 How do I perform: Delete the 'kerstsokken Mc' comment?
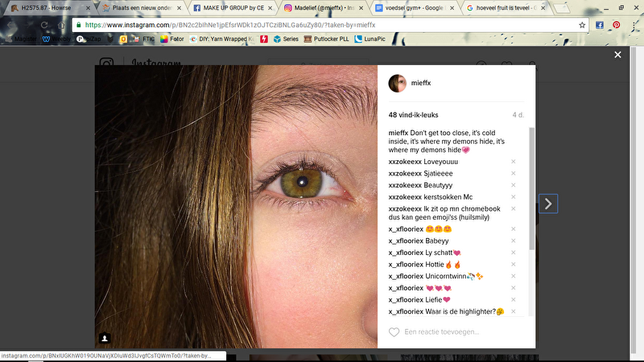[513, 197]
